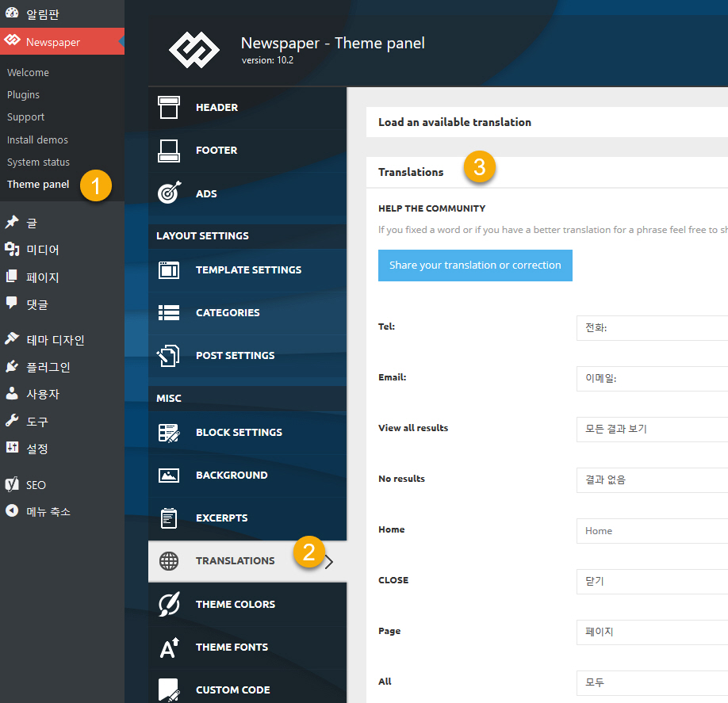
Task: Collapse the Translations panel header
Action: coord(547,172)
